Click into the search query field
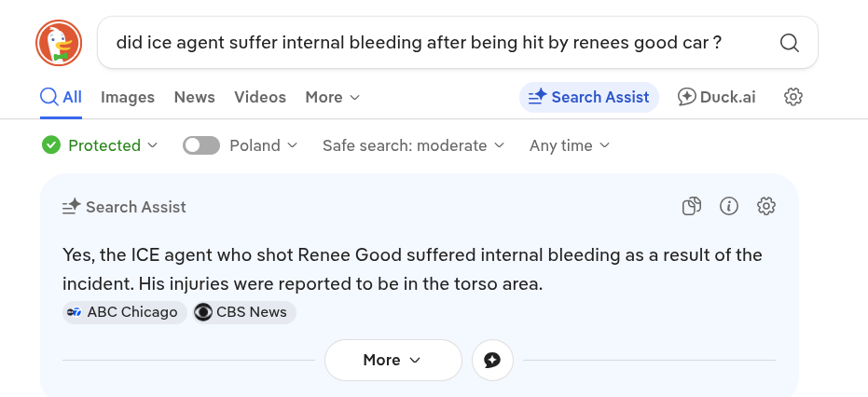This screenshot has width=868, height=397. [x=420, y=43]
